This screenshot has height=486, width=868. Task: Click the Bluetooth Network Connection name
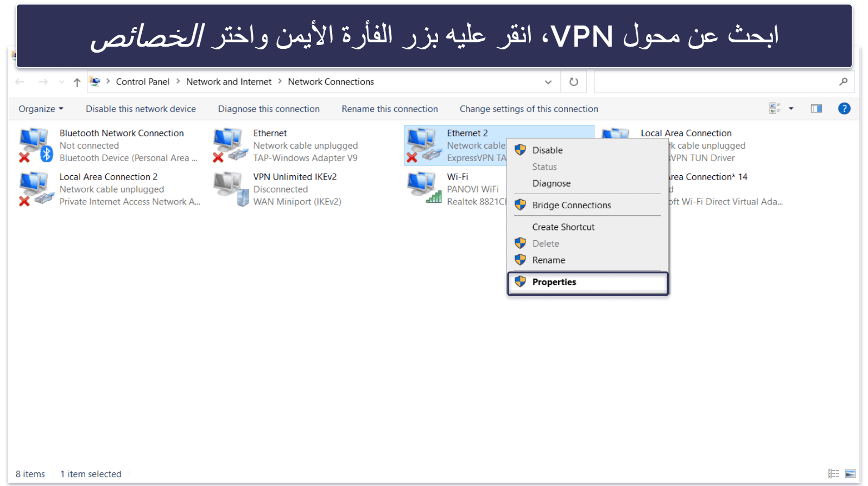122,133
